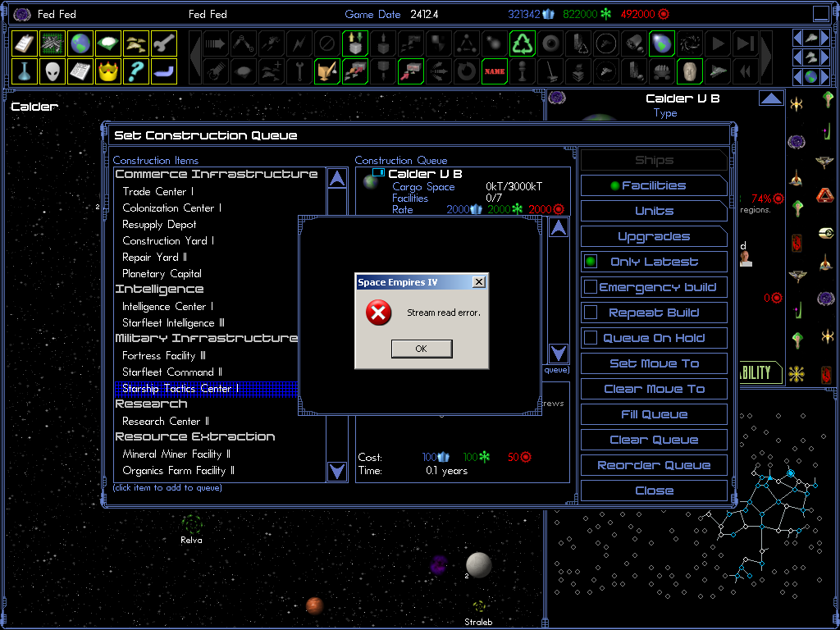Select the grey alien head icon
This screenshot has width=840, height=630.
click(x=52, y=71)
